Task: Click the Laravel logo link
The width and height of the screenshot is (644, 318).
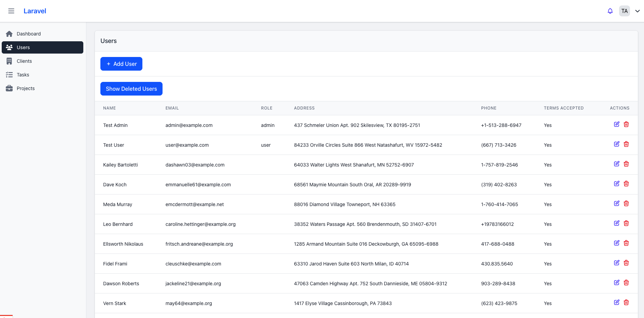Action: coord(35,11)
